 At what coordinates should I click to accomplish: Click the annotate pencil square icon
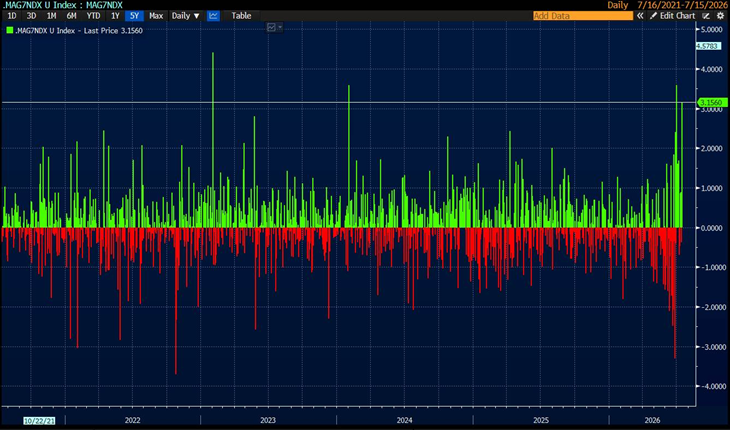click(706, 16)
